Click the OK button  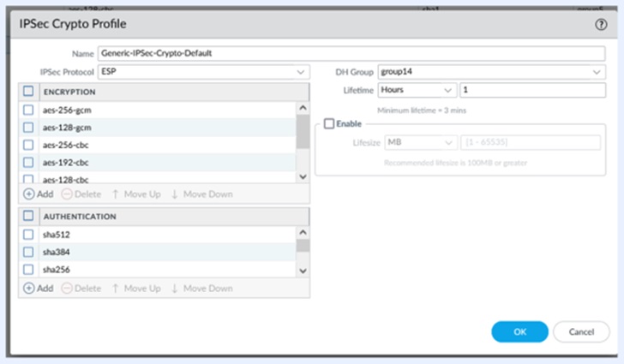pyautogui.click(x=519, y=331)
